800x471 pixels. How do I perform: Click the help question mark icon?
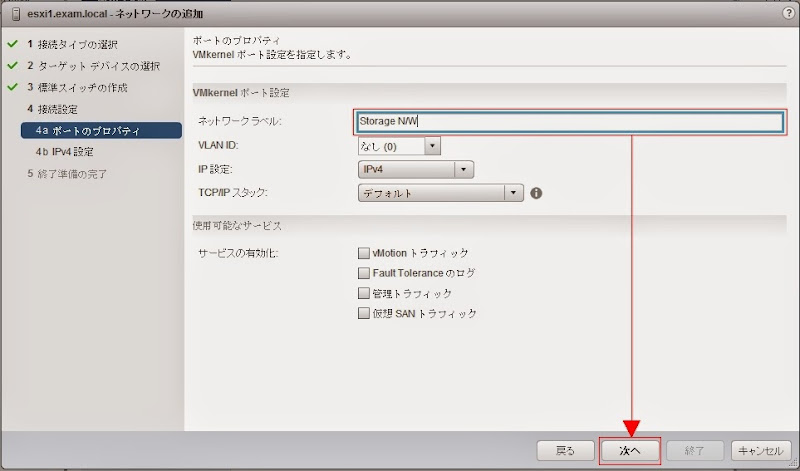(789, 13)
